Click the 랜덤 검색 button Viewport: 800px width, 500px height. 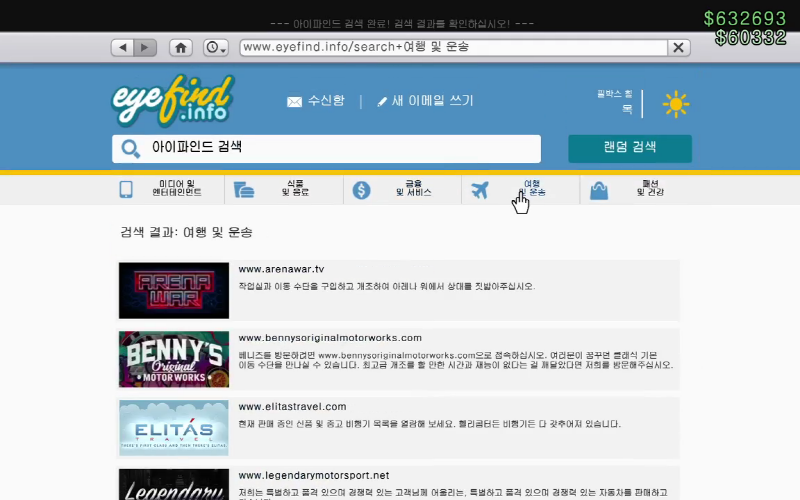pyautogui.click(x=630, y=148)
